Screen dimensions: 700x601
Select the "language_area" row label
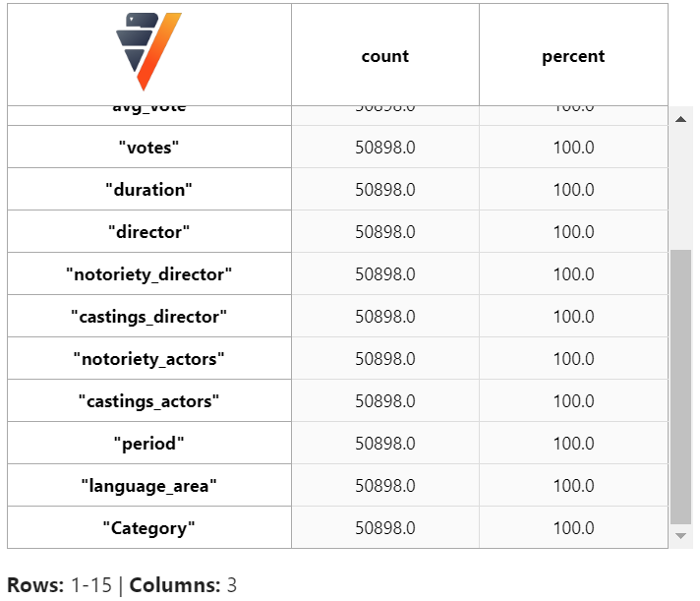(x=148, y=486)
